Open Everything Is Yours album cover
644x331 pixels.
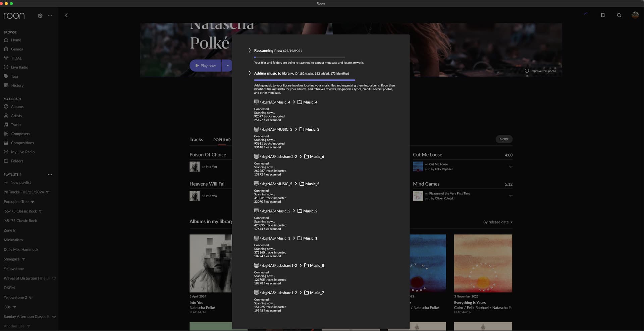(483, 263)
